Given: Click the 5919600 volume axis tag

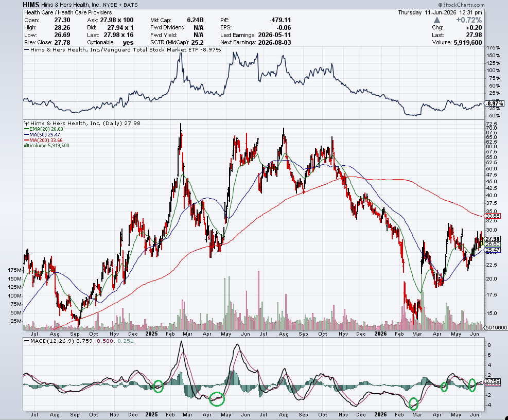Looking at the screenshot, I should [496, 328].
